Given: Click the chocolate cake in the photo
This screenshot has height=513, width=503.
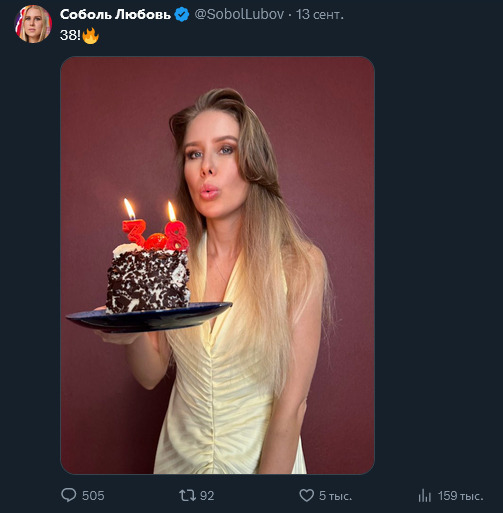Looking at the screenshot, I should (x=148, y=278).
